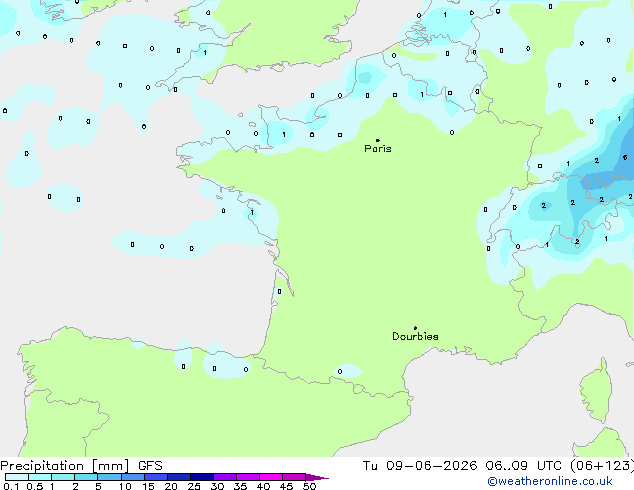Screen dimensions: 634x490
Task: Click the legend label '50'
Action: [309, 486]
